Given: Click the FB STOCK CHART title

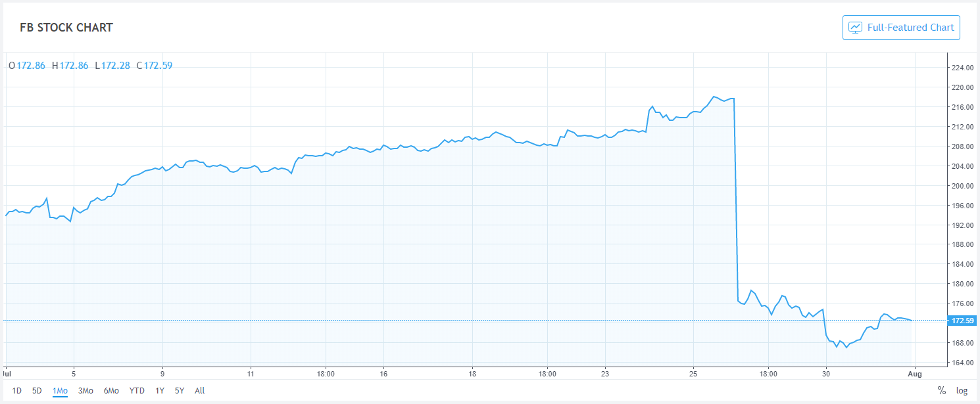Looking at the screenshot, I should click(x=66, y=28).
